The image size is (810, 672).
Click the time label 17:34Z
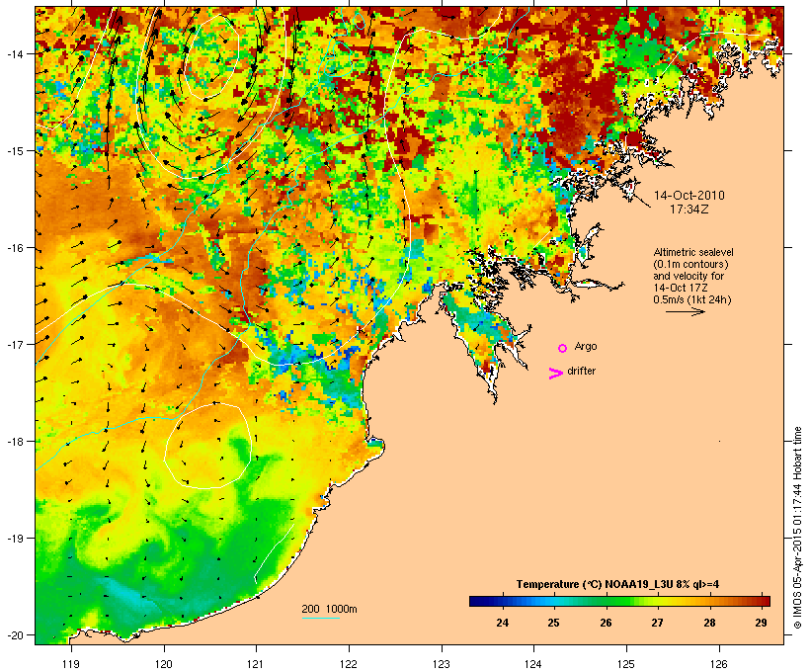point(689,210)
